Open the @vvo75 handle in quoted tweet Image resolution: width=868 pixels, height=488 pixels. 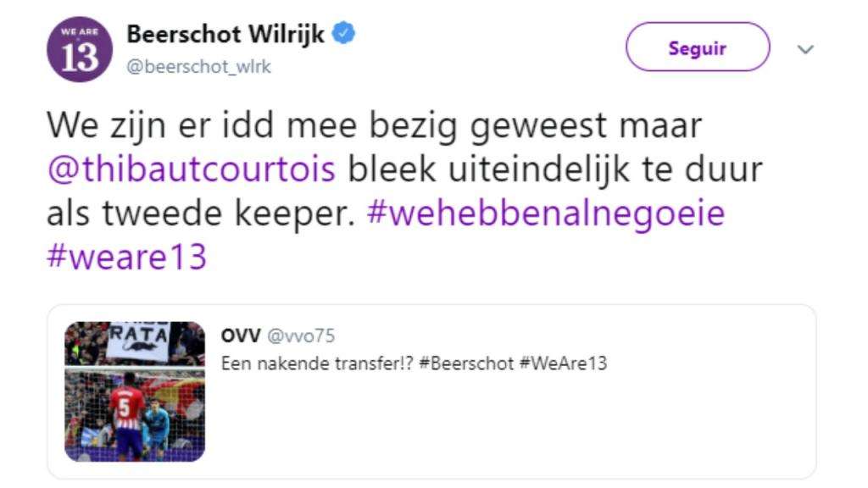(x=301, y=335)
